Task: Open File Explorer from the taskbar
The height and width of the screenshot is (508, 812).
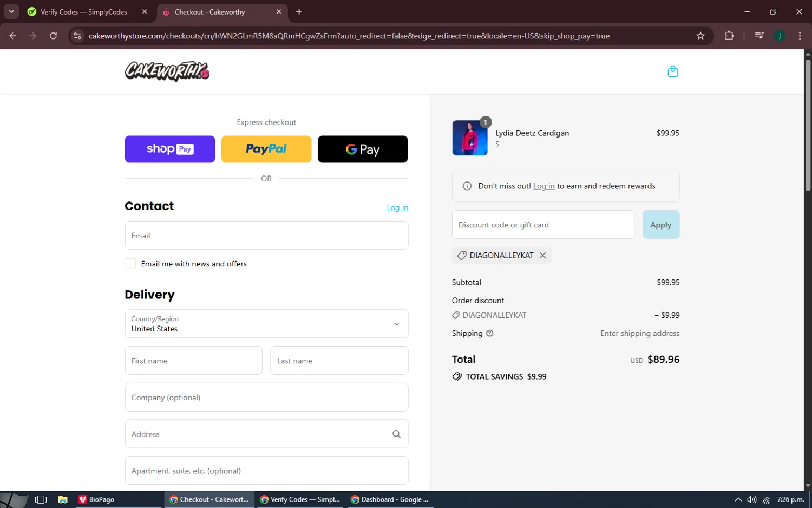Action: coord(63,499)
